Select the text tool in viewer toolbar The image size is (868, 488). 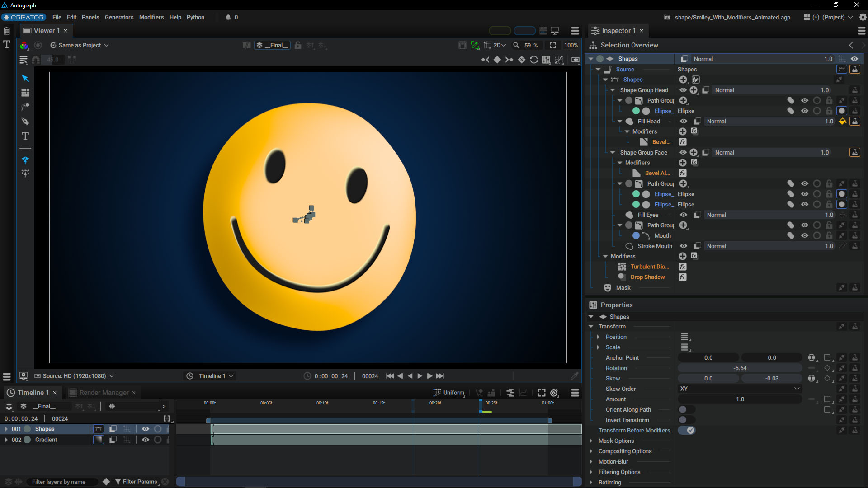tap(25, 136)
